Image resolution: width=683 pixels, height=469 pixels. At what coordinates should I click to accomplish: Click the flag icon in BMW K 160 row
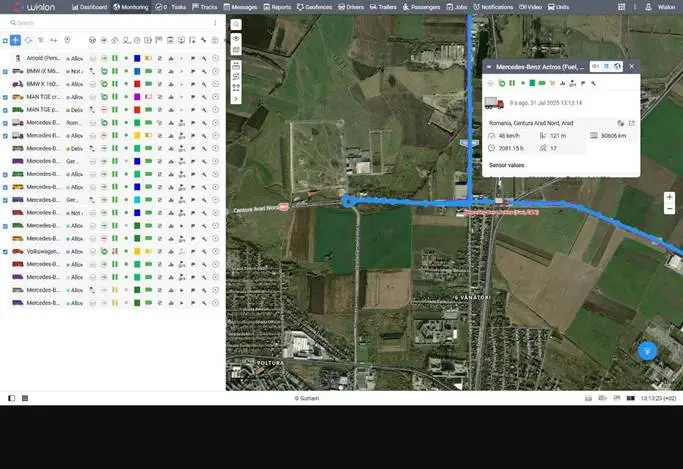click(193, 84)
